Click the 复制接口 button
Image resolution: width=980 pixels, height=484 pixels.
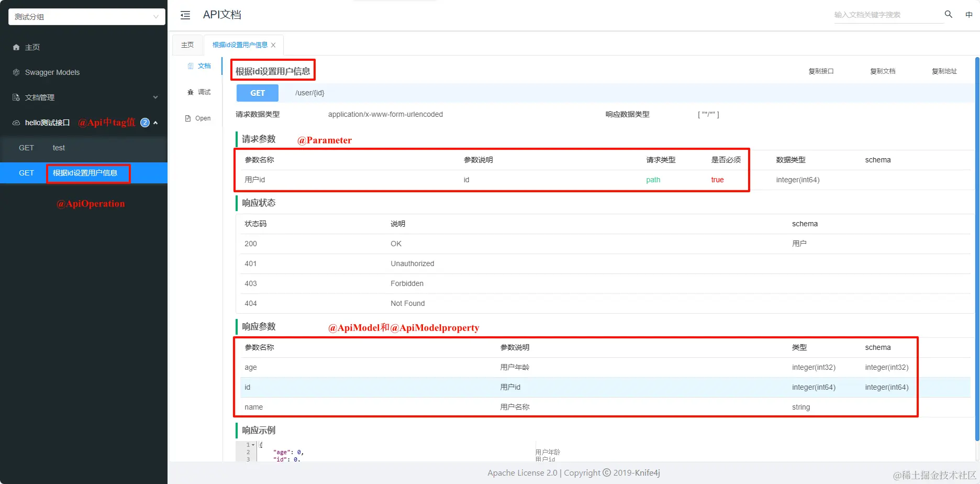pyautogui.click(x=821, y=71)
